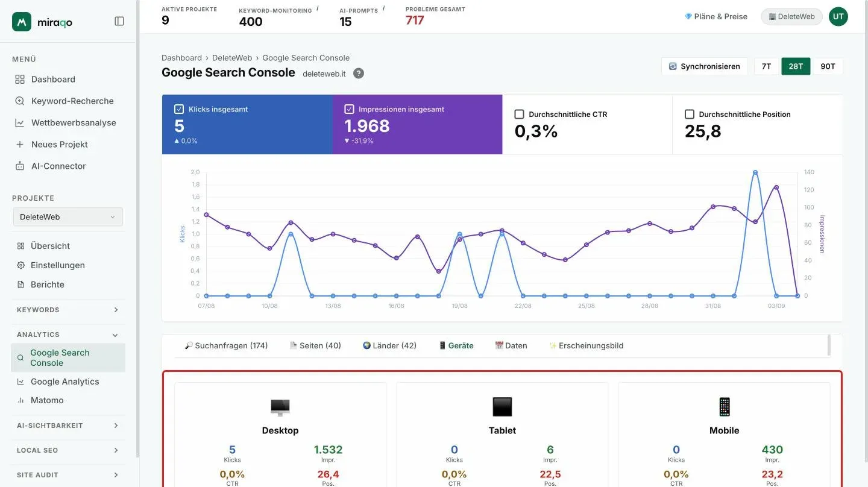
Task: Click the Google Search Console search icon
Action: [20, 358]
